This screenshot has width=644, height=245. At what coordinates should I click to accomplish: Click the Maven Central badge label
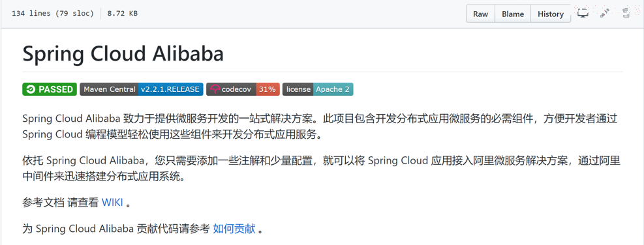point(109,89)
